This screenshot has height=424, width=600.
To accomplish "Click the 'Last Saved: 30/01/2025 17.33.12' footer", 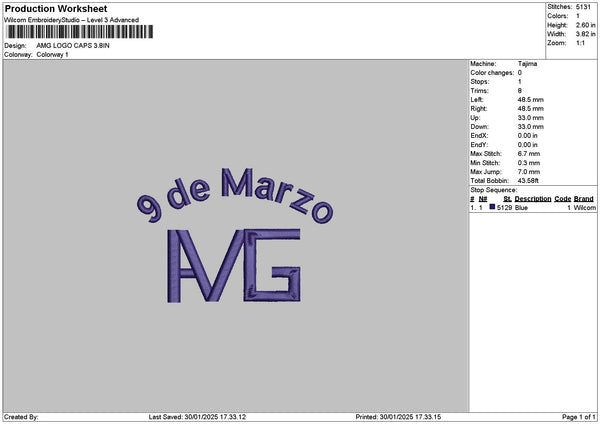I will (x=197, y=417).
